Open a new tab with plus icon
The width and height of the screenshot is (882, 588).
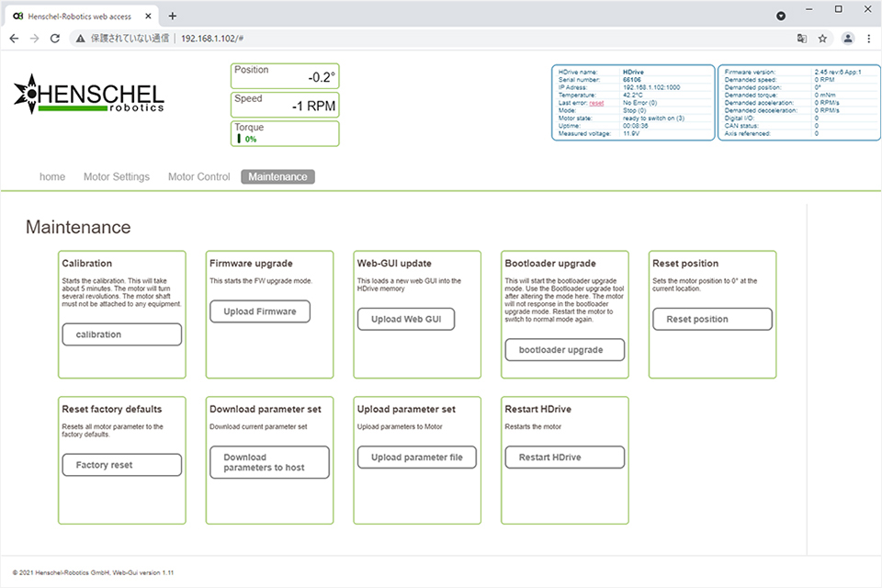pos(173,16)
